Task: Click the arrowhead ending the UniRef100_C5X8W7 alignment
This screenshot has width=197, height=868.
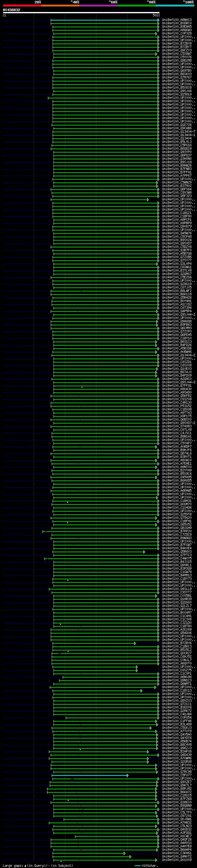Action: (156, 54)
